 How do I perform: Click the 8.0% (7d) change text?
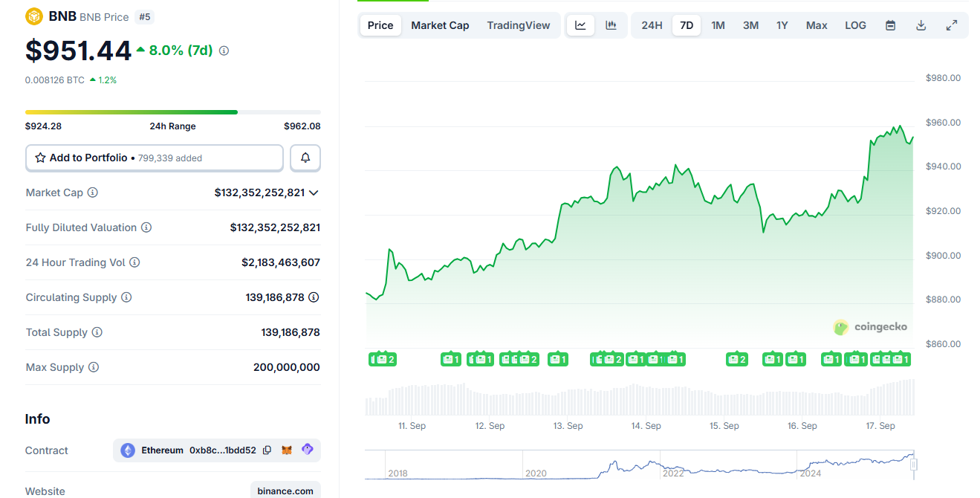tap(181, 51)
